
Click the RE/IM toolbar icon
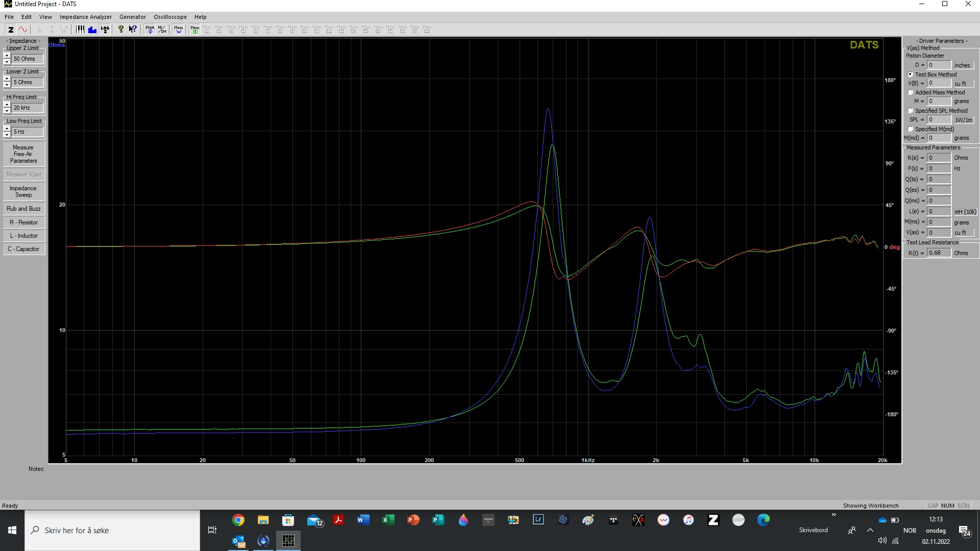click(162, 30)
